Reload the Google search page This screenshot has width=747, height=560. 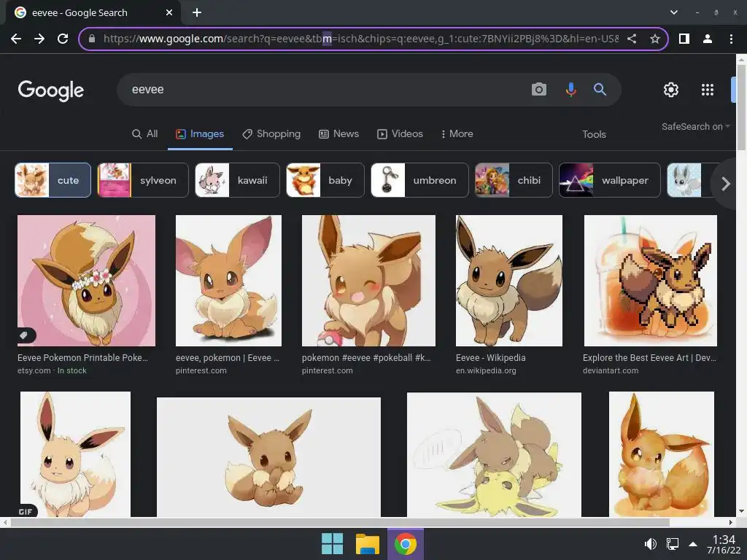pos(63,39)
